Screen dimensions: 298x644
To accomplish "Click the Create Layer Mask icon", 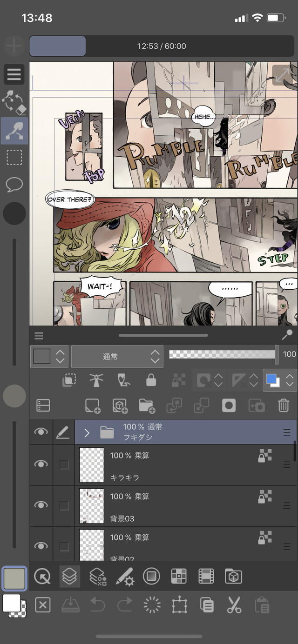I will 229,405.
